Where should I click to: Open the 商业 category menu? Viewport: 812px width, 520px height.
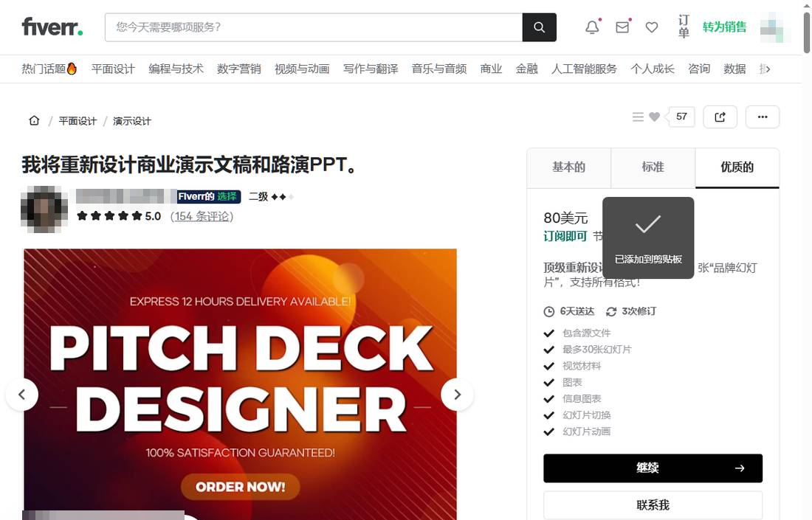point(491,69)
